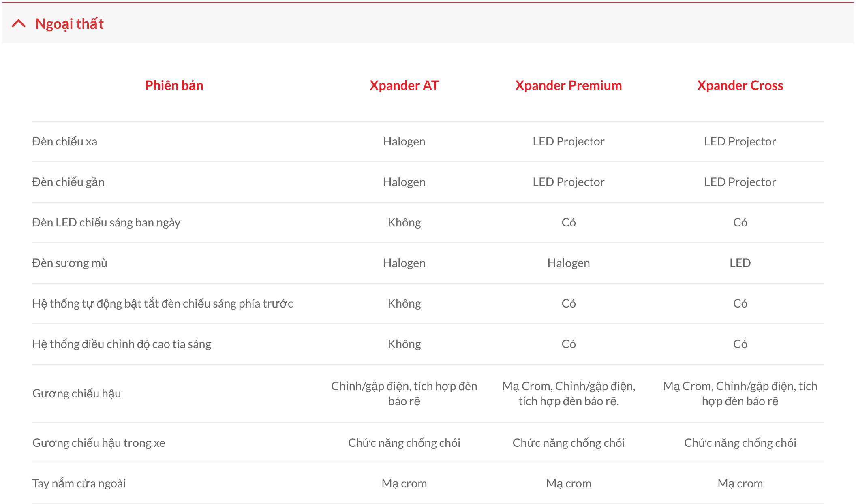Click the Hệ thống tự động bật tắt đèn label
This screenshot has height=504, width=856.
click(163, 303)
